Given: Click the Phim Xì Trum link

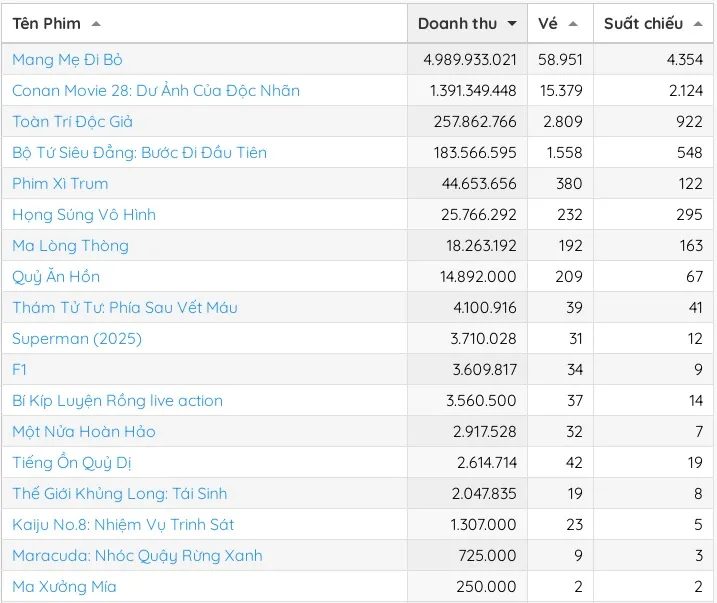Looking at the screenshot, I should 60,184.
